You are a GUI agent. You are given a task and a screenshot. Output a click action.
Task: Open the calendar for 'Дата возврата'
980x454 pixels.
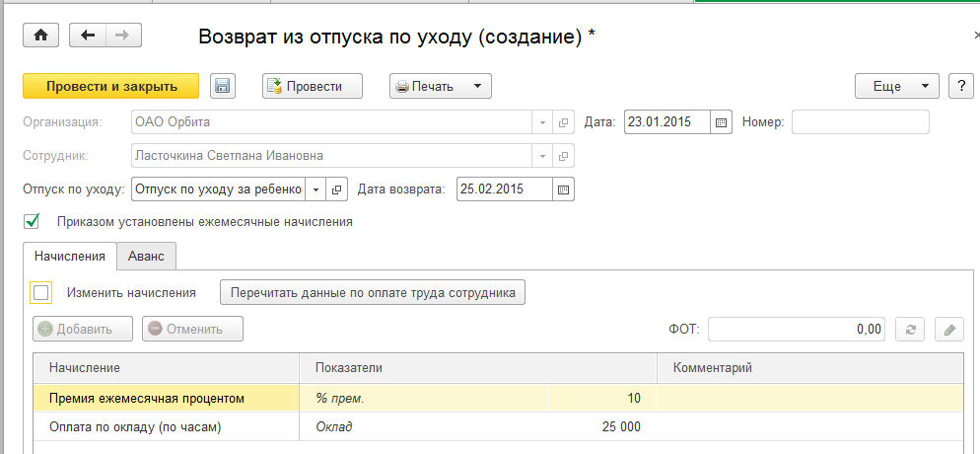(x=563, y=189)
